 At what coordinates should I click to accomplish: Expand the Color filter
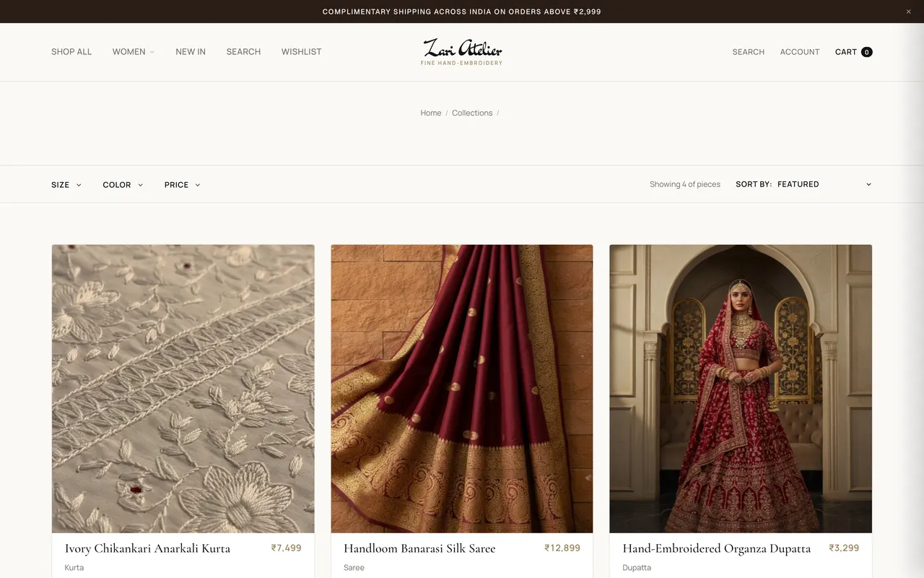coord(123,185)
